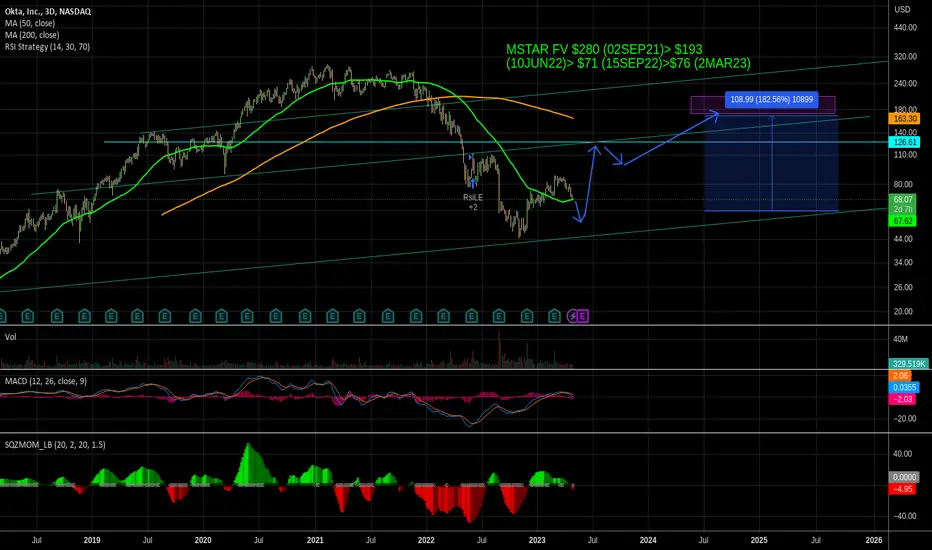Click the cyan 126.61 horizontal line price label
Image resolution: width=932 pixels, height=550 pixels.
pyautogui.click(x=904, y=142)
